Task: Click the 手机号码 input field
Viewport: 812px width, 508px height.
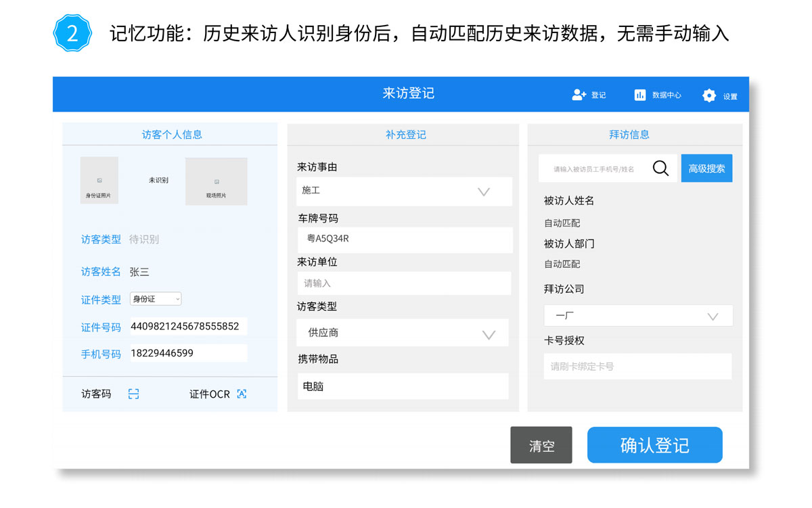Action: [x=188, y=353]
